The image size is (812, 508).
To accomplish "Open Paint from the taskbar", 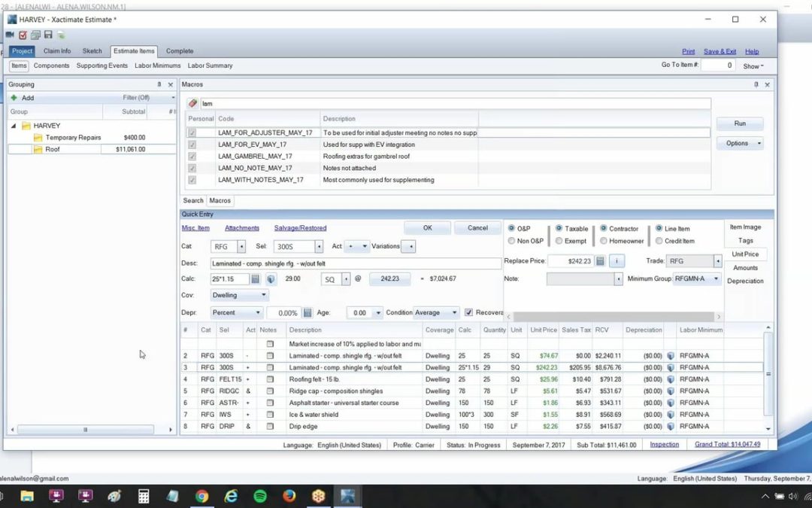I will (x=114, y=496).
